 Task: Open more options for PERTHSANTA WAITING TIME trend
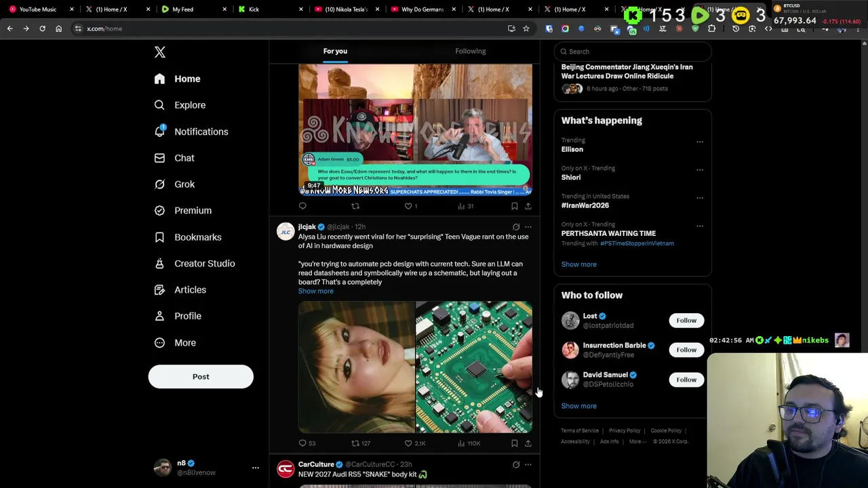(x=700, y=226)
